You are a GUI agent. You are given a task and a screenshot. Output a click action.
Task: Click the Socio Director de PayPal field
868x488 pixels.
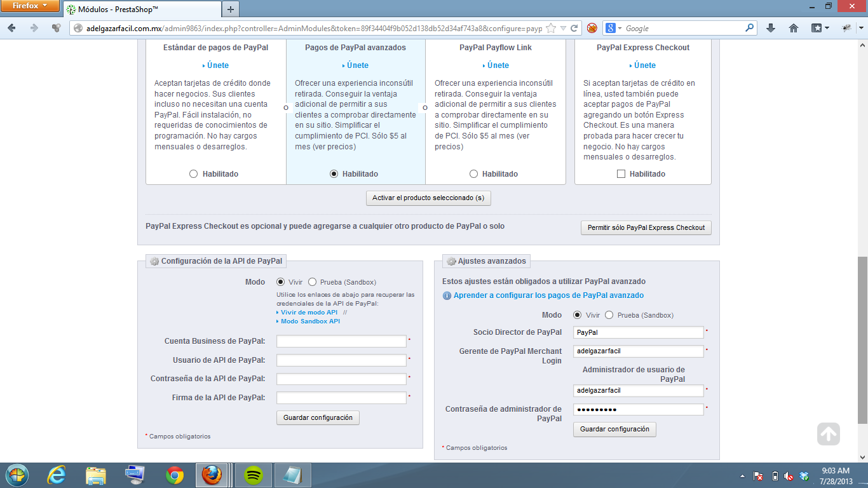pos(639,332)
